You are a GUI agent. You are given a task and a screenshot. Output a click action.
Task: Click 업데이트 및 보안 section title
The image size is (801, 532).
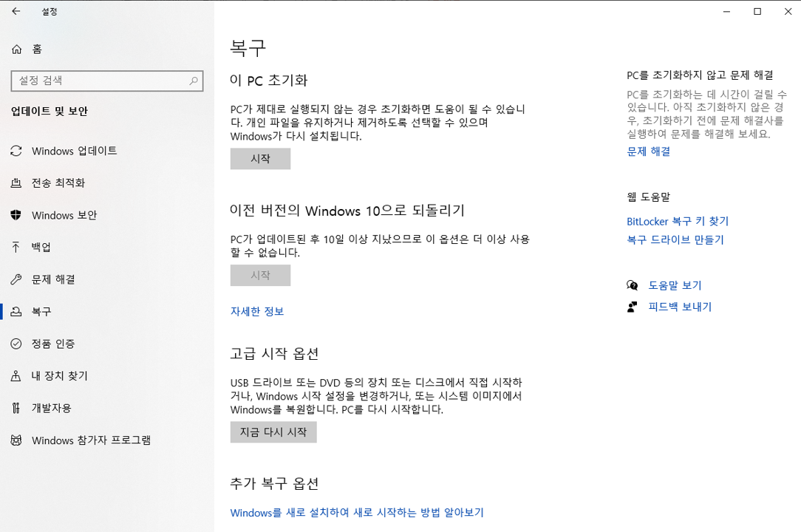point(50,111)
